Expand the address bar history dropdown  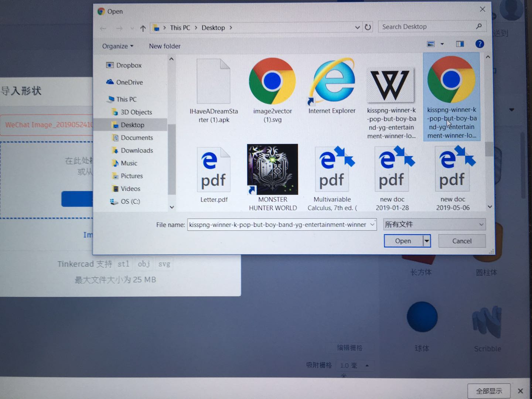tap(357, 27)
